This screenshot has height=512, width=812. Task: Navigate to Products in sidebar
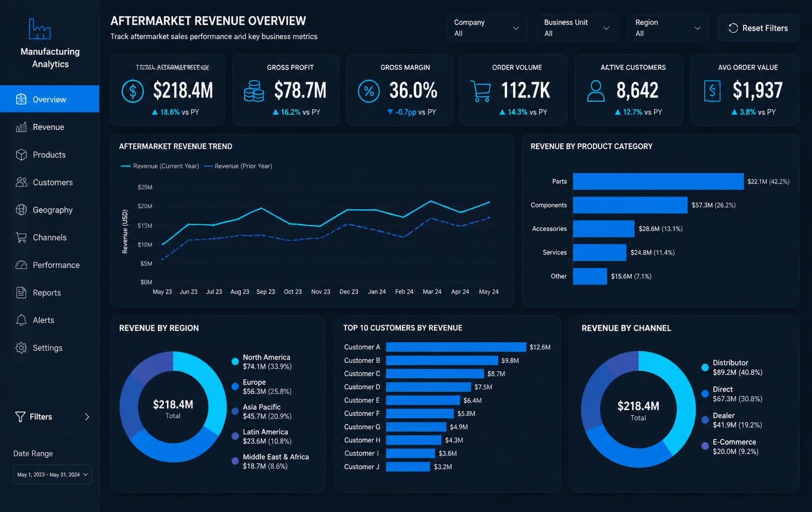(x=49, y=154)
